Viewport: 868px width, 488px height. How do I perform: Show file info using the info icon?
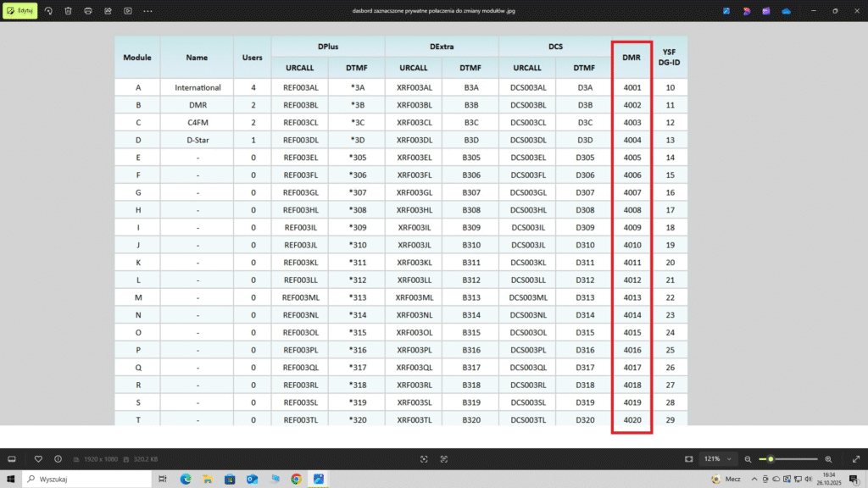click(58, 459)
